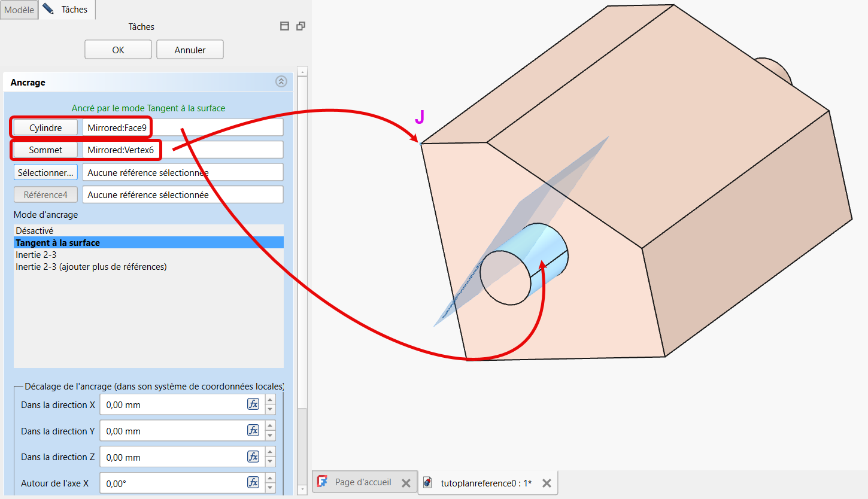The width and height of the screenshot is (868, 499).
Task: Close the Page d'accueil tab
Action: (x=405, y=483)
